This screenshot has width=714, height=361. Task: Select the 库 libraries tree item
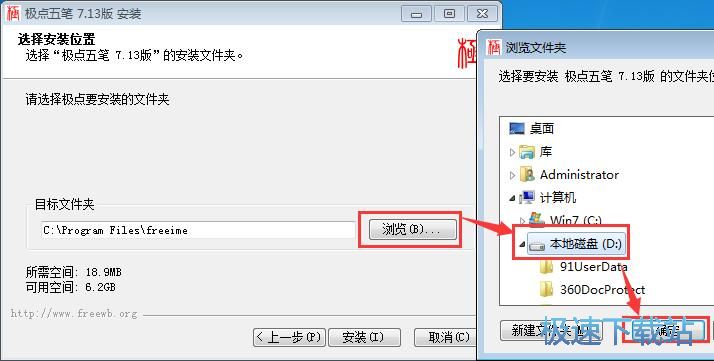[546, 152]
